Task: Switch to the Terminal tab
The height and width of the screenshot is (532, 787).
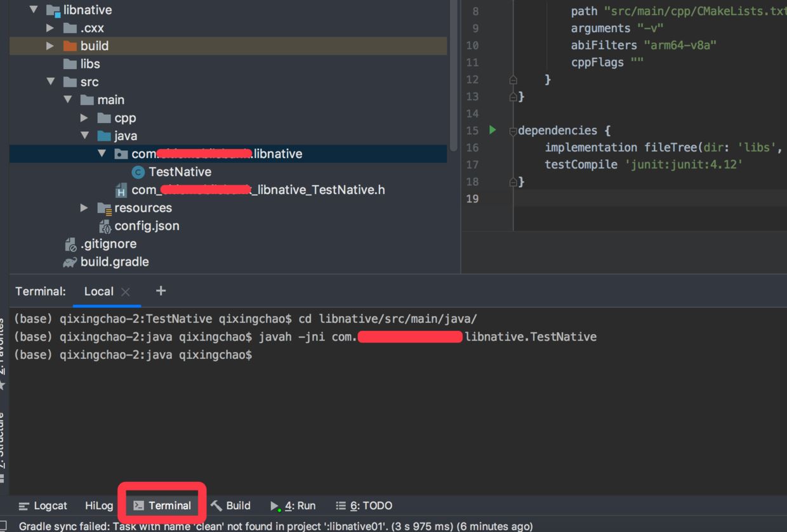Action: [x=162, y=505]
